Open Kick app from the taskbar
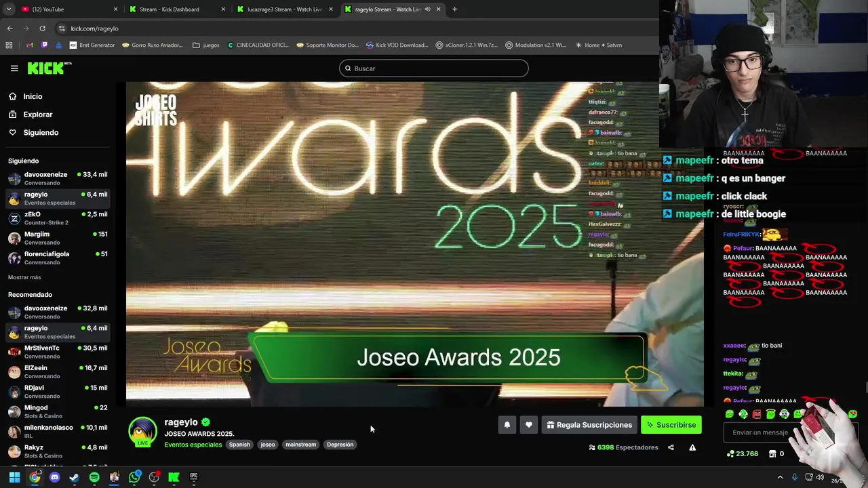The image size is (868, 488). pos(174,477)
